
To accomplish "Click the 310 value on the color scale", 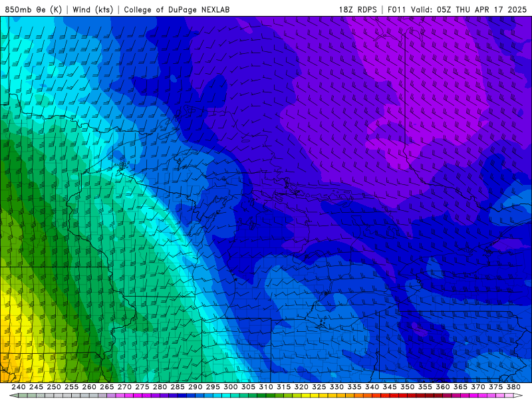I will pyautogui.click(x=265, y=387).
